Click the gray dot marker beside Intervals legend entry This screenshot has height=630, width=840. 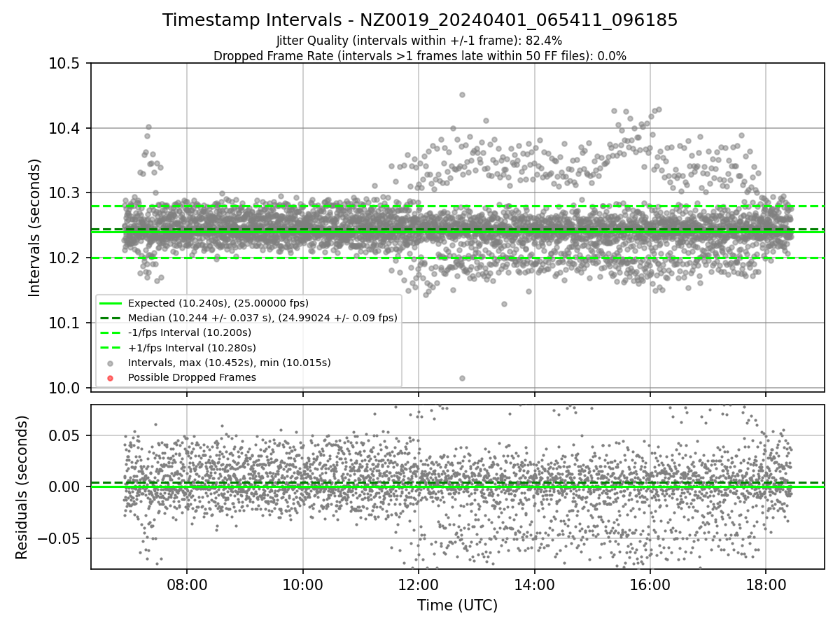tap(111, 363)
